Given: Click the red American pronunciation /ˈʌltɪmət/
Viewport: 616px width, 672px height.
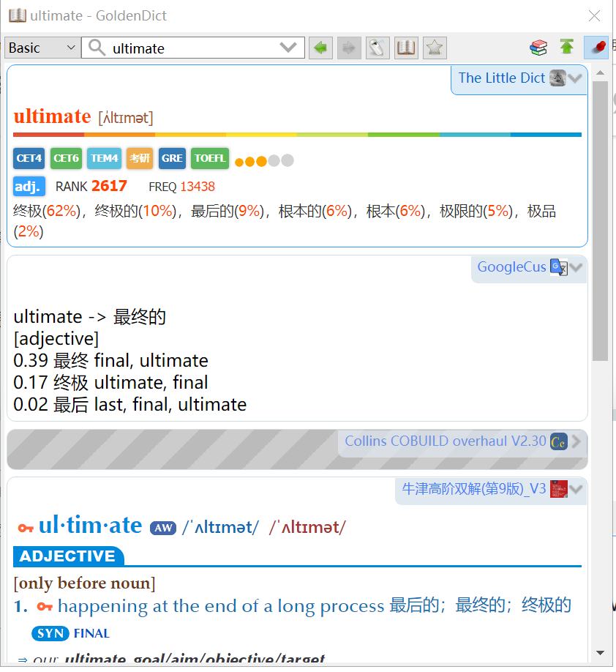Looking at the screenshot, I should click(307, 527).
